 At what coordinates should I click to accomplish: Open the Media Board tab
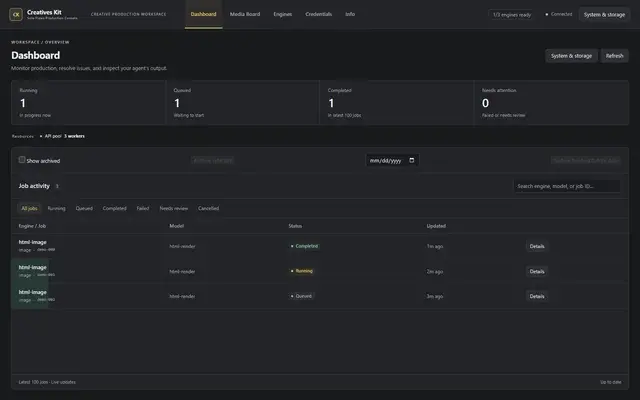click(245, 14)
